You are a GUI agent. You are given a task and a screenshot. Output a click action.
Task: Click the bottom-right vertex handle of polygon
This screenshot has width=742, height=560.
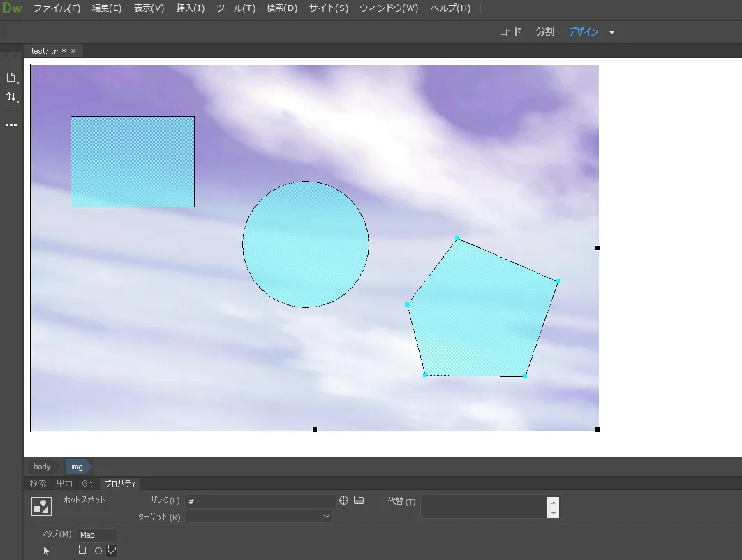point(525,376)
